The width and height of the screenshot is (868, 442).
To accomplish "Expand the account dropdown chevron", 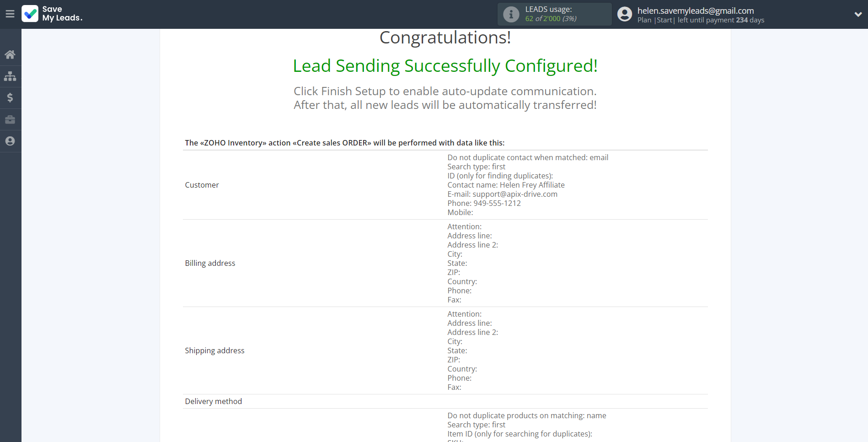I will pyautogui.click(x=858, y=14).
